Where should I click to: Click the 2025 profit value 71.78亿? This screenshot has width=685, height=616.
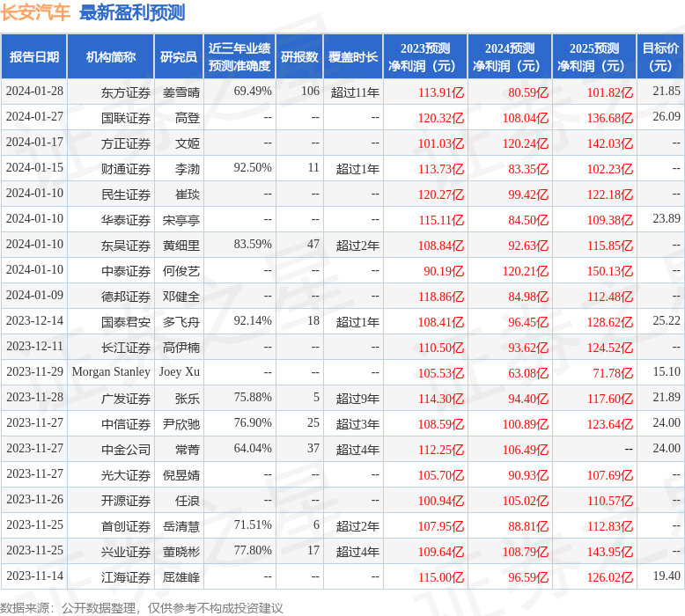pos(613,373)
